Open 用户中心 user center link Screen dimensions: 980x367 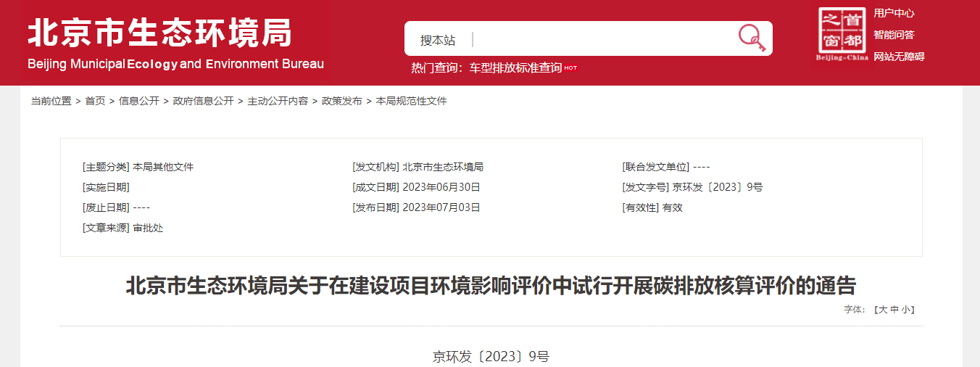pyautogui.click(x=894, y=13)
